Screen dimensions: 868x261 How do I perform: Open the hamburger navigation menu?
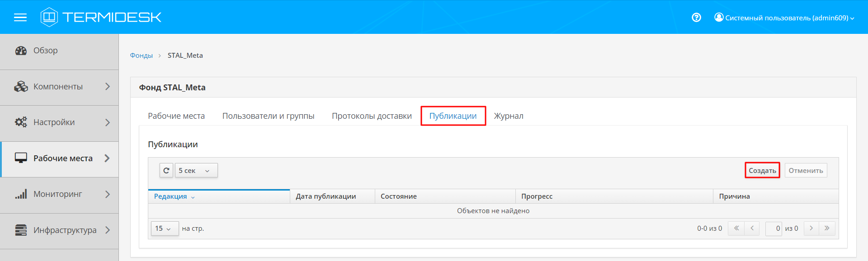tap(20, 18)
